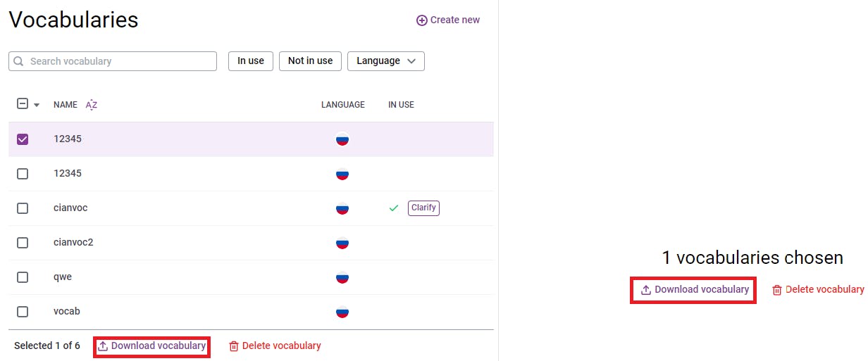Tick the checkbox next to vocab
Viewport: 868px width, 361px height.
23,312
